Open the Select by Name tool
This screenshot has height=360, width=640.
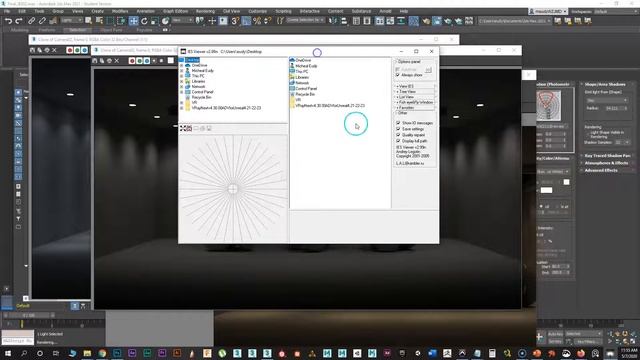pyautogui.click(x=99, y=21)
